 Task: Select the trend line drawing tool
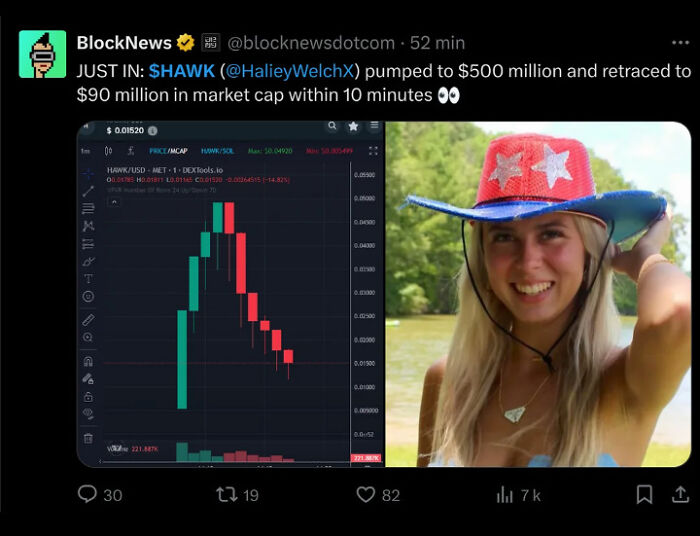88,190
